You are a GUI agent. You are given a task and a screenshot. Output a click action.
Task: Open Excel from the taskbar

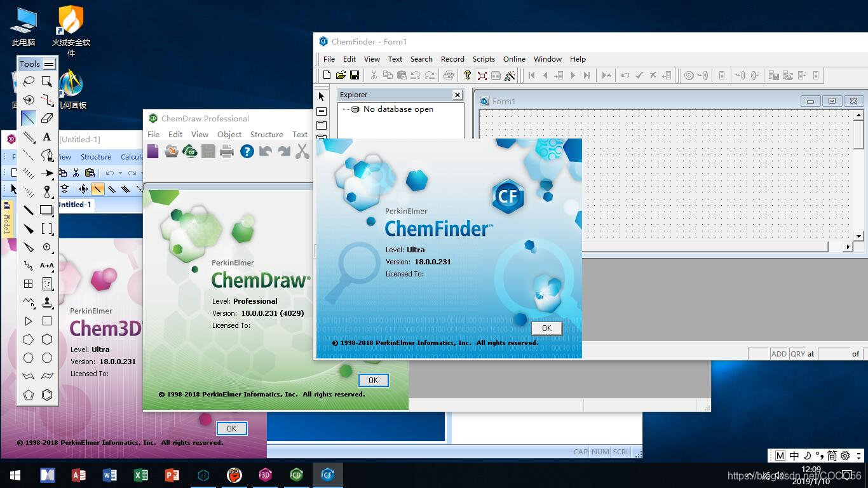[x=140, y=475]
